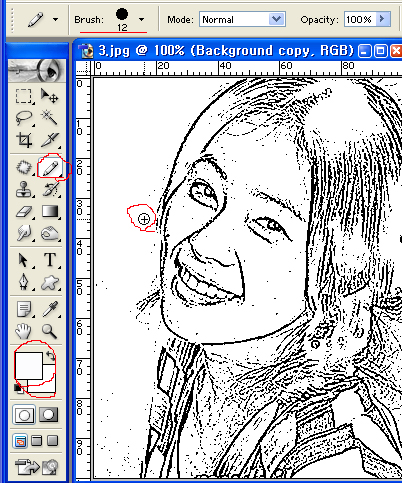Choose the Clone Stamp tool
Image resolution: width=402 pixels, height=483 pixels.
pos(24,189)
